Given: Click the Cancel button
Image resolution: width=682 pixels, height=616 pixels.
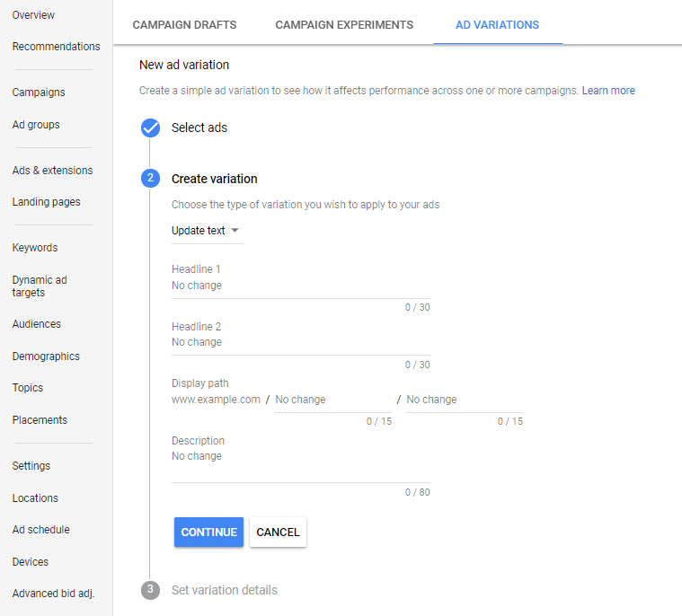Looking at the screenshot, I should pos(278,532).
